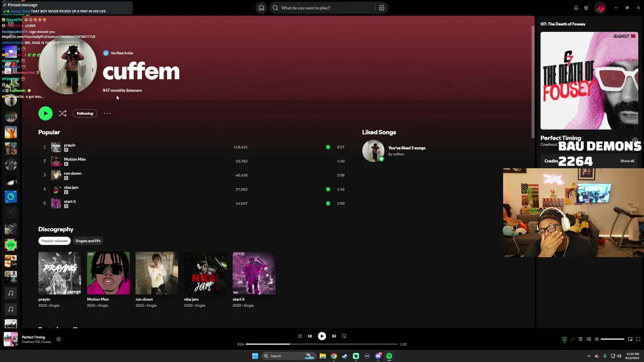This screenshot has width=644, height=362.
Task: Open the Windows Start menu
Action: click(x=255, y=356)
